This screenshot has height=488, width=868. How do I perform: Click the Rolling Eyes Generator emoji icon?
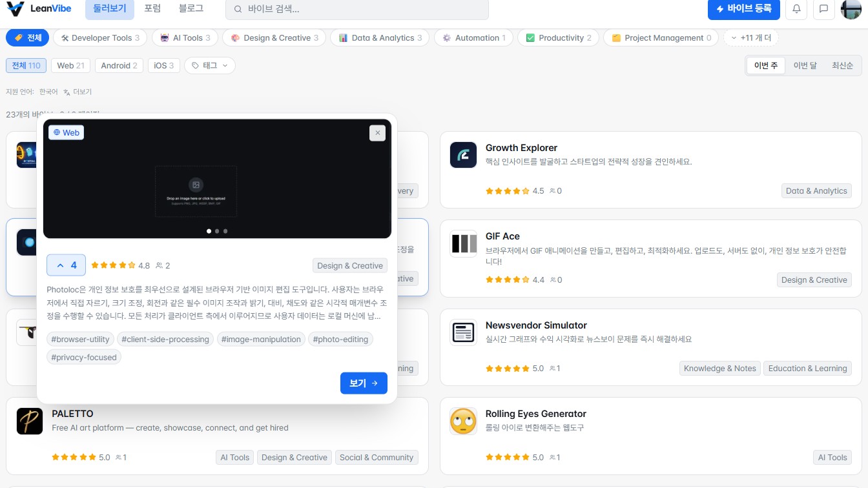click(x=463, y=421)
